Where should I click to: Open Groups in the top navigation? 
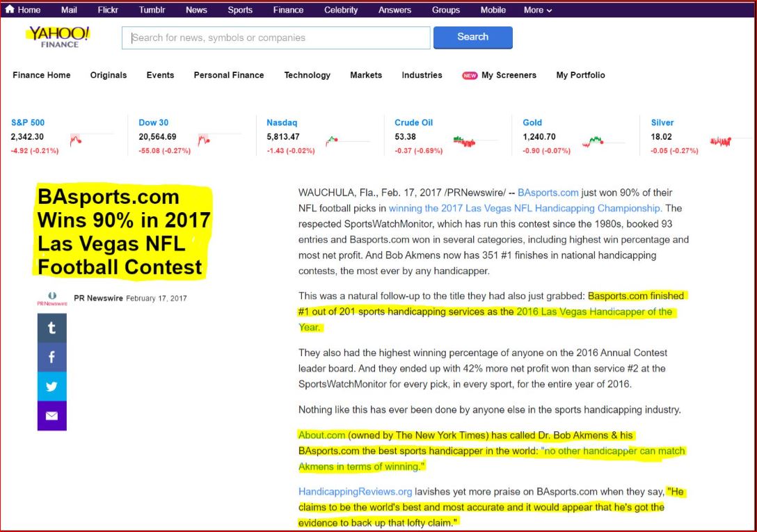tap(445, 10)
